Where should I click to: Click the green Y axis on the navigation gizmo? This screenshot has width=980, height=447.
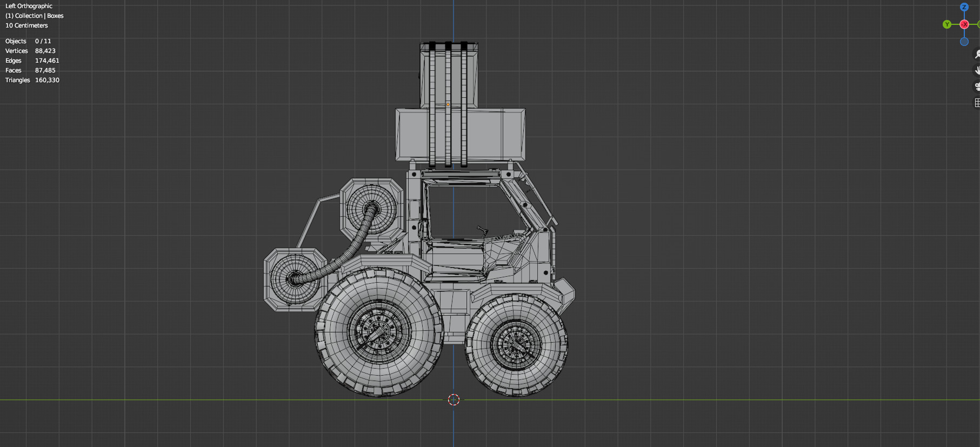947,24
